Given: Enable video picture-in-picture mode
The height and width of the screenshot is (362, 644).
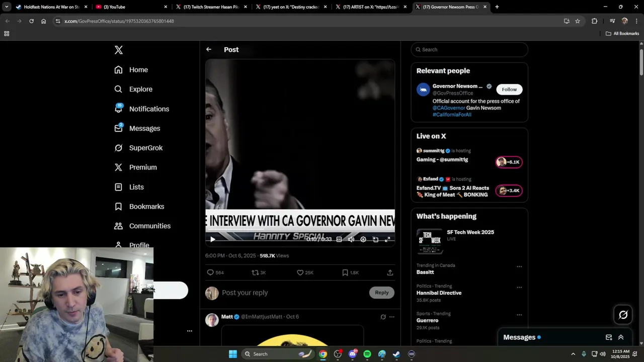Looking at the screenshot, I should (x=375, y=239).
